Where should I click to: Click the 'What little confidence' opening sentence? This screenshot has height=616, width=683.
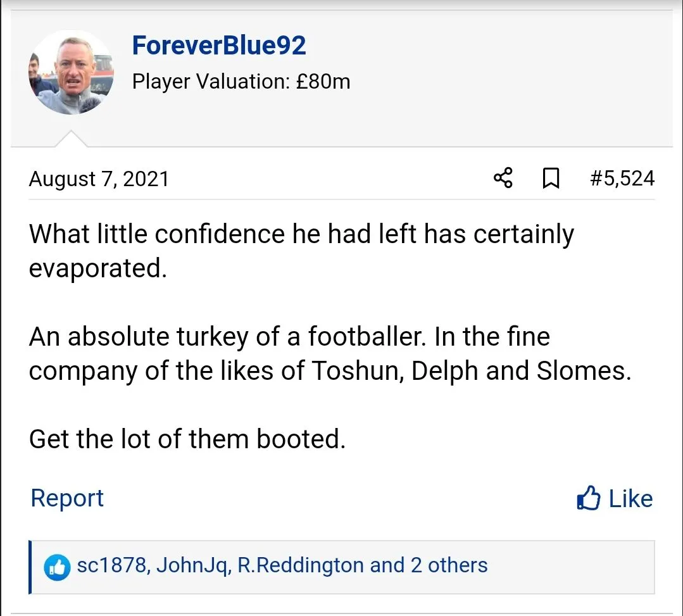[x=301, y=234]
